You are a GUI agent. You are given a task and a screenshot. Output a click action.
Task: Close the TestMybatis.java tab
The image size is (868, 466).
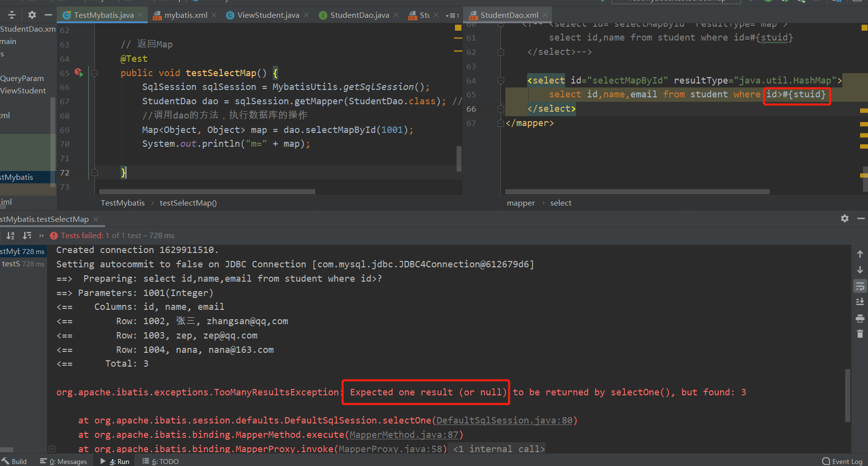tap(140, 15)
